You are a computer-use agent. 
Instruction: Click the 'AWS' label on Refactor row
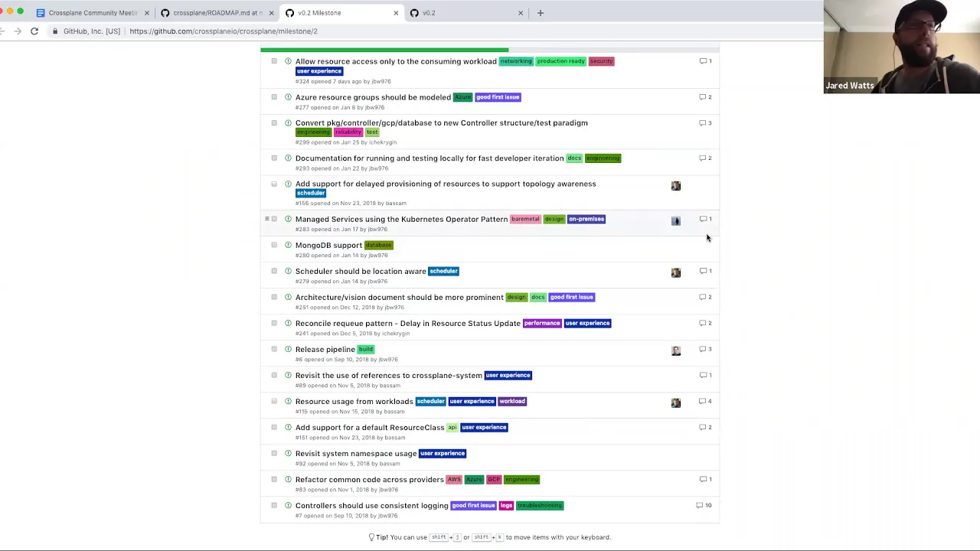(x=454, y=479)
